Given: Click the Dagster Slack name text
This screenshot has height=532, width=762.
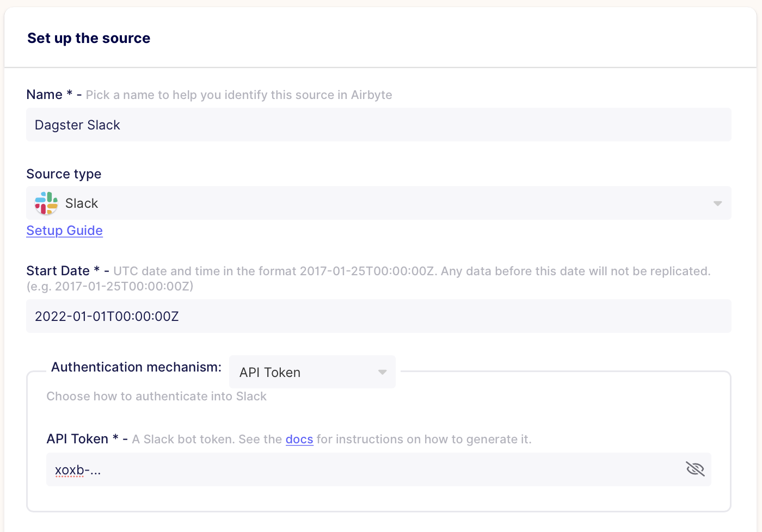Looking at the screenshot, I should (77, 125).
